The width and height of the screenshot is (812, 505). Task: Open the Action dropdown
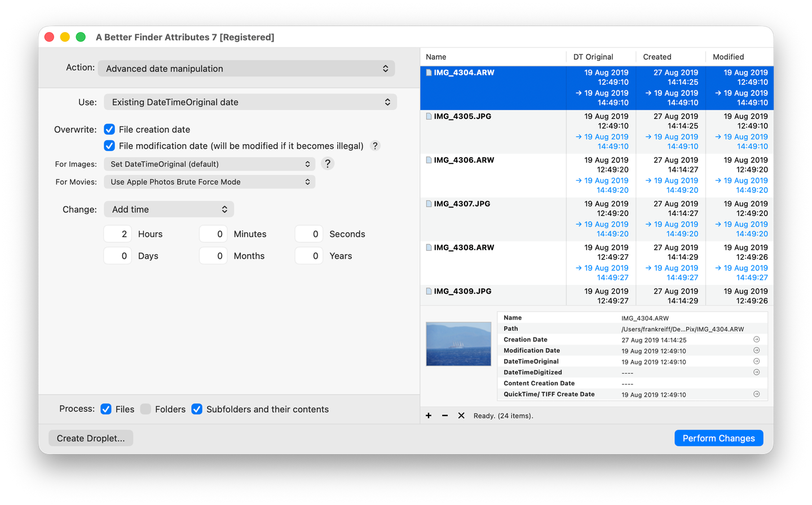[x=246, y=68]
